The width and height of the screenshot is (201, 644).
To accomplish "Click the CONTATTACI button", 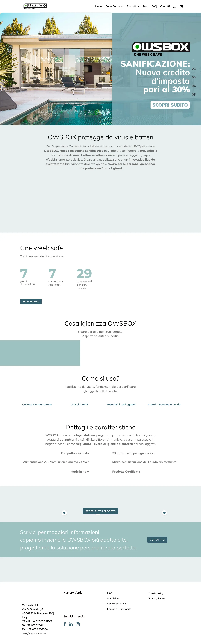I will click(x=157, y=539).
